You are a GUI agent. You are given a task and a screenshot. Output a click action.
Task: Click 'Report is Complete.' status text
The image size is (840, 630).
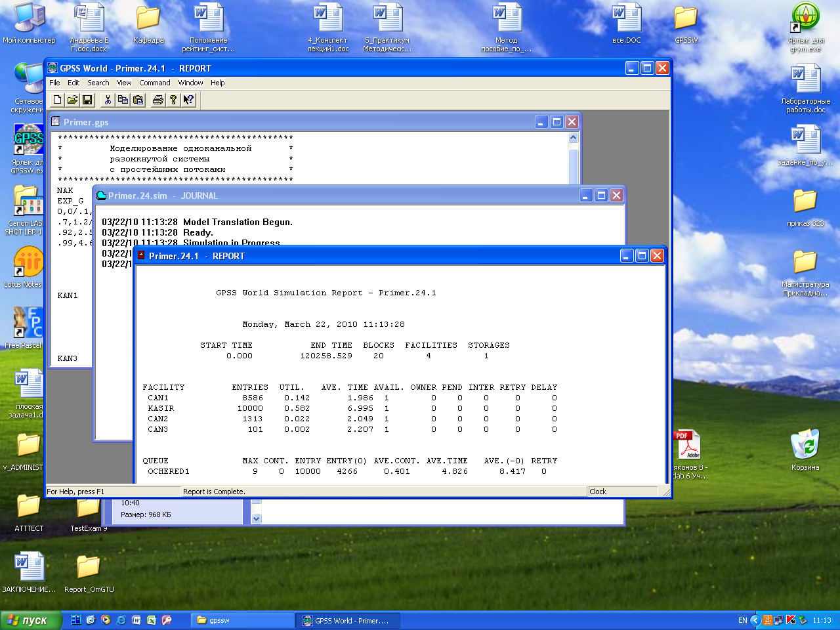tap(214, 492)
